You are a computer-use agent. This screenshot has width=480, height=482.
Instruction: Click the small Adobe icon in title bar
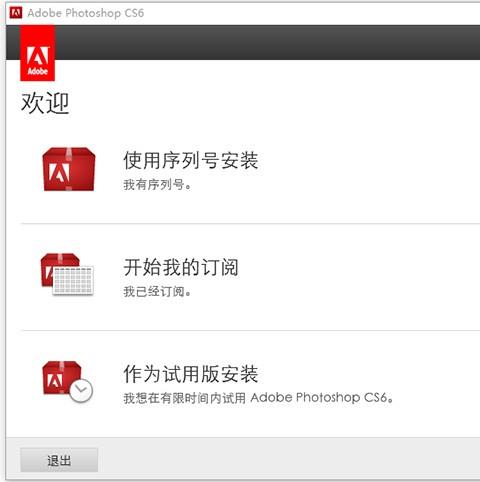(16, 13)
